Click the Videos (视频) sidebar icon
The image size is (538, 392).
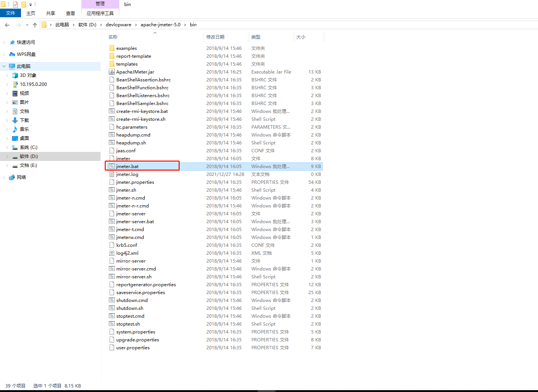pyautogui.click(x=15, y=93)
